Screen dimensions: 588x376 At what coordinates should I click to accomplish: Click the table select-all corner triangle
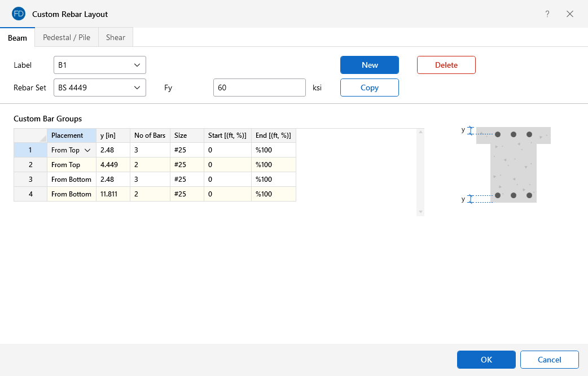coord(43,138)
